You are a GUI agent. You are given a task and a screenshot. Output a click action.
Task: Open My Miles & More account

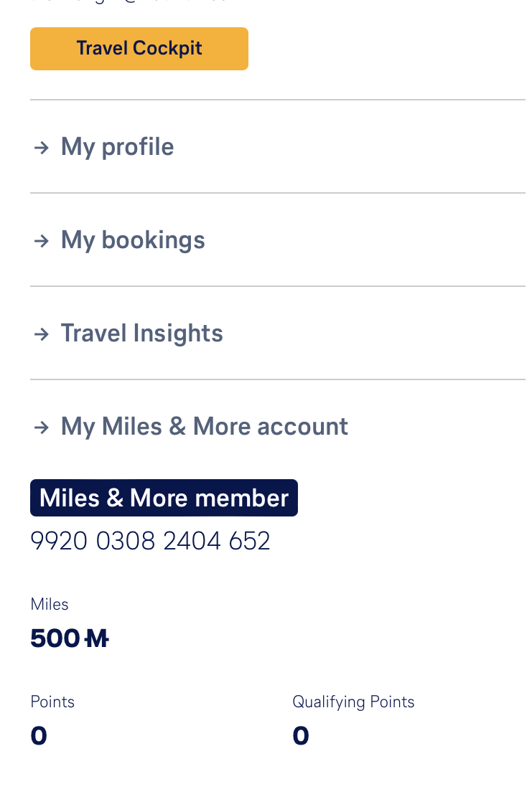click(x=204, y=427)
